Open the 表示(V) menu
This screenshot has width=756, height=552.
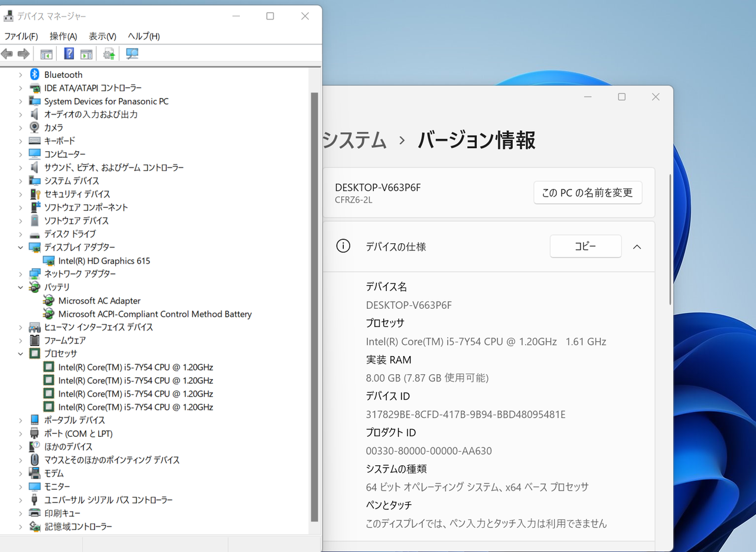click(x=102, y=36)
